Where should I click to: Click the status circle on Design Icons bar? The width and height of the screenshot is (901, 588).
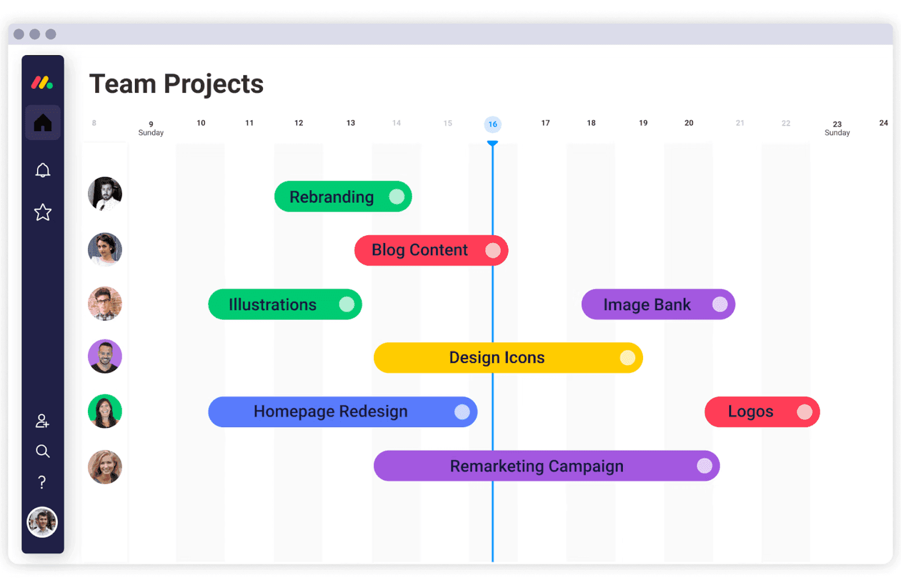pyautogui.click(x=626, y=357)
